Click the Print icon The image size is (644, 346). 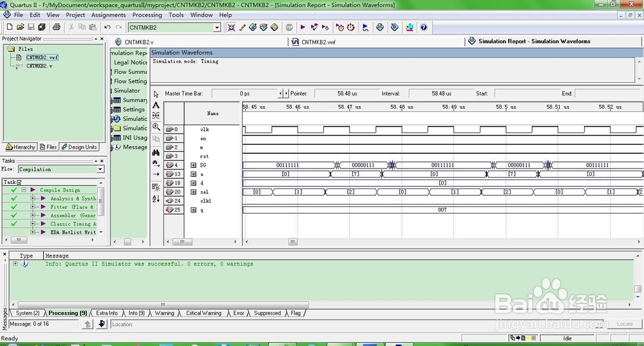(x=56, y=27)
